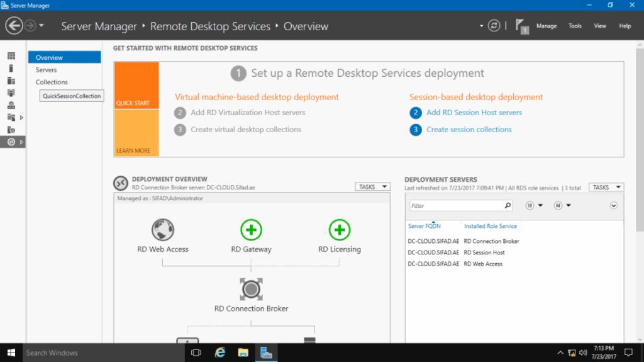Click the RD Licensing green plus icon
The width and height of the screenshot is (644, 362).
pyautogui.click(x=340, y=230)
